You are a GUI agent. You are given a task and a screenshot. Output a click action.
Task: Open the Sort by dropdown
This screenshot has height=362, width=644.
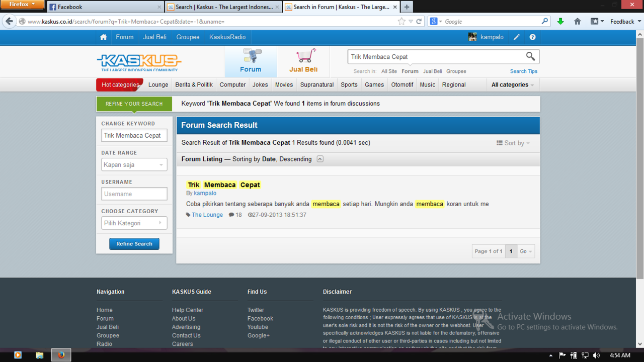[x=513, y=143]
